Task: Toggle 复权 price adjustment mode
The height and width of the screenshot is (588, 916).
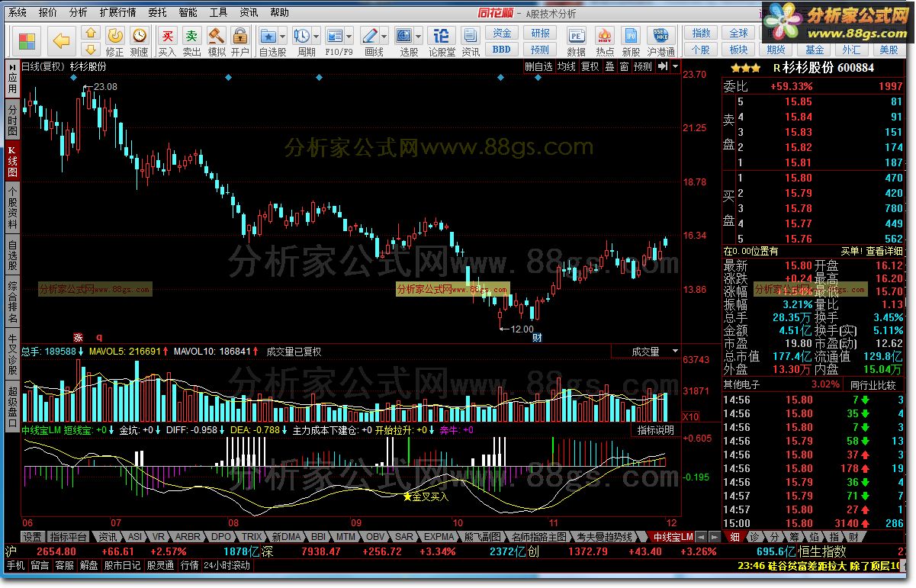Action: point(590,66)
